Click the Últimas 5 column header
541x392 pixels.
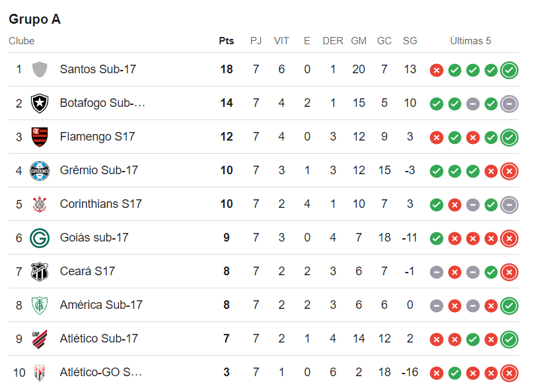pyautogui.click(x=470, y=41)
